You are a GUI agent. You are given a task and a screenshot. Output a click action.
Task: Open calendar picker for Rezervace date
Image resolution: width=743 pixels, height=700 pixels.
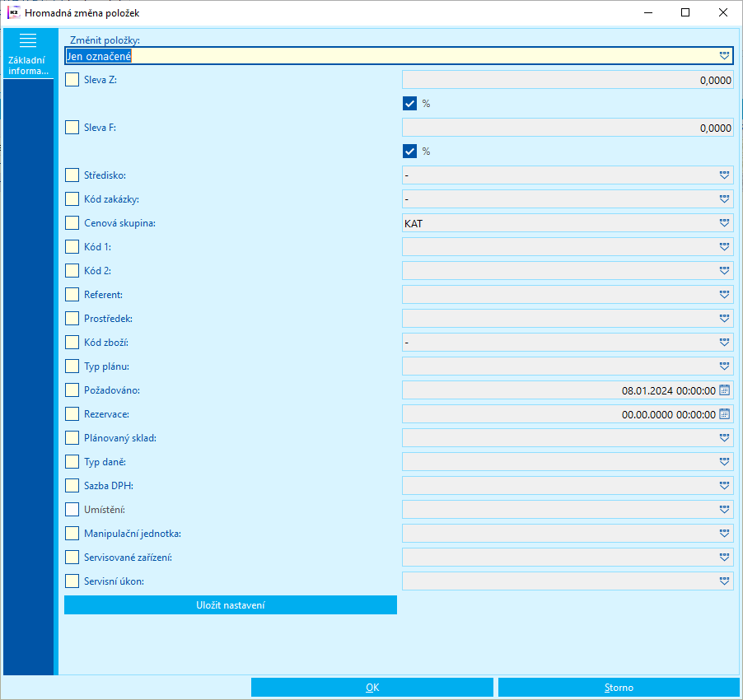click(724, 414)
